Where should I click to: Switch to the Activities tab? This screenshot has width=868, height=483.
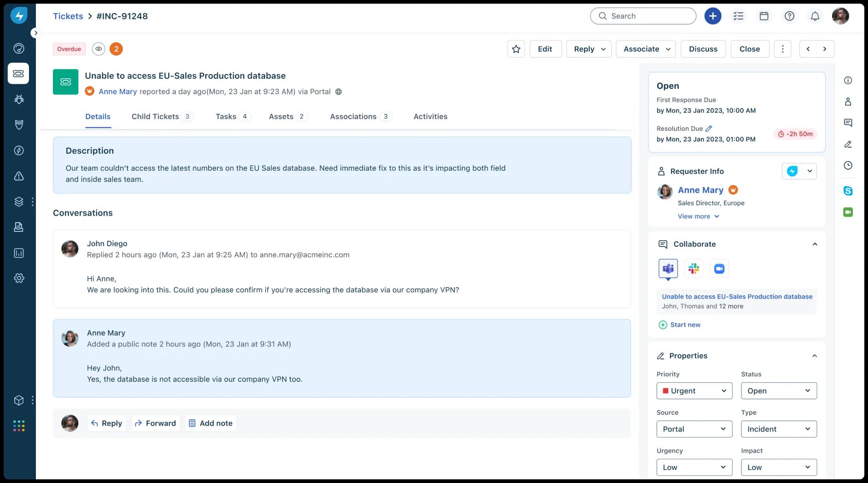(x=430, y=117)
